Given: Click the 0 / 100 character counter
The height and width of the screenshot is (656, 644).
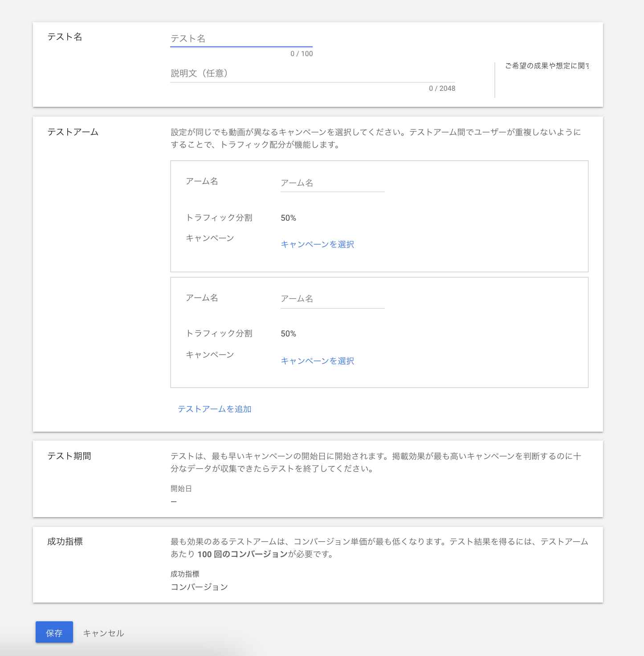Looking at the screenshot, I should (x=302, y=54).
